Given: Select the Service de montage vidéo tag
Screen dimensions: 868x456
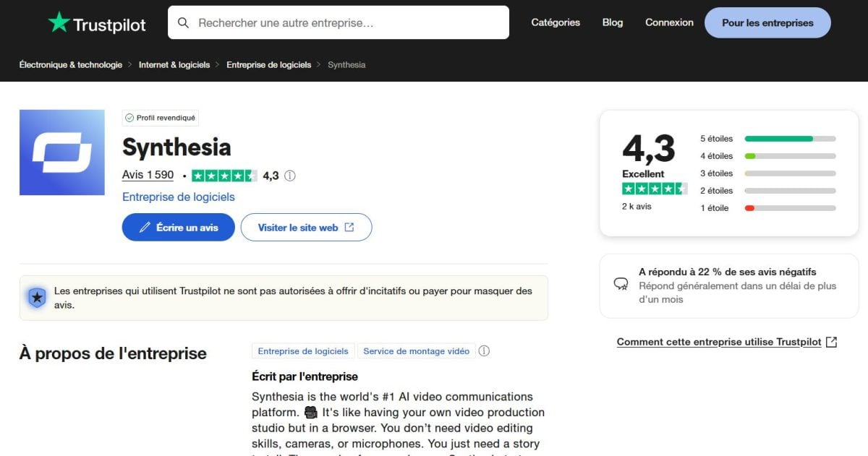Looking at the screenshot, I should (416, 351).
